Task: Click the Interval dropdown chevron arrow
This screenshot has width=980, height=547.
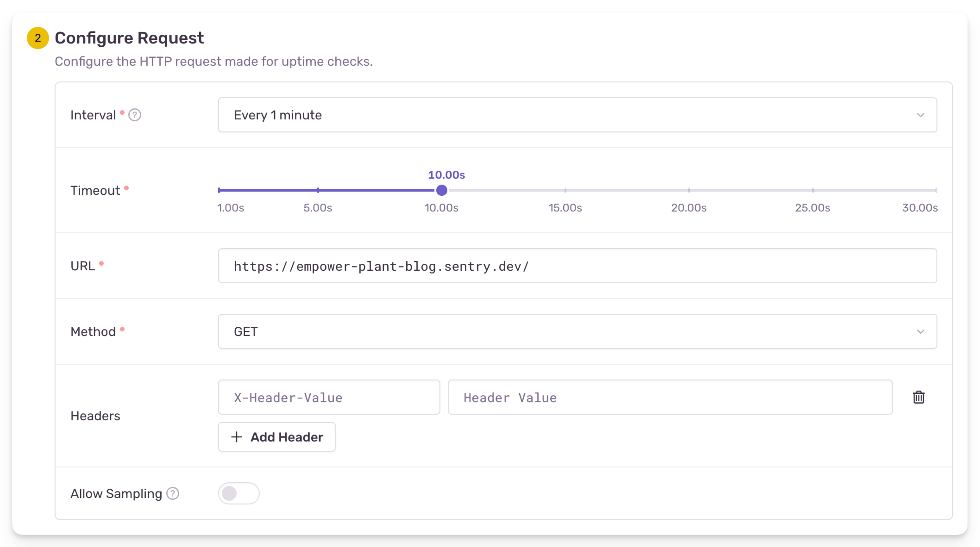Action: click(x=920, y=115)
